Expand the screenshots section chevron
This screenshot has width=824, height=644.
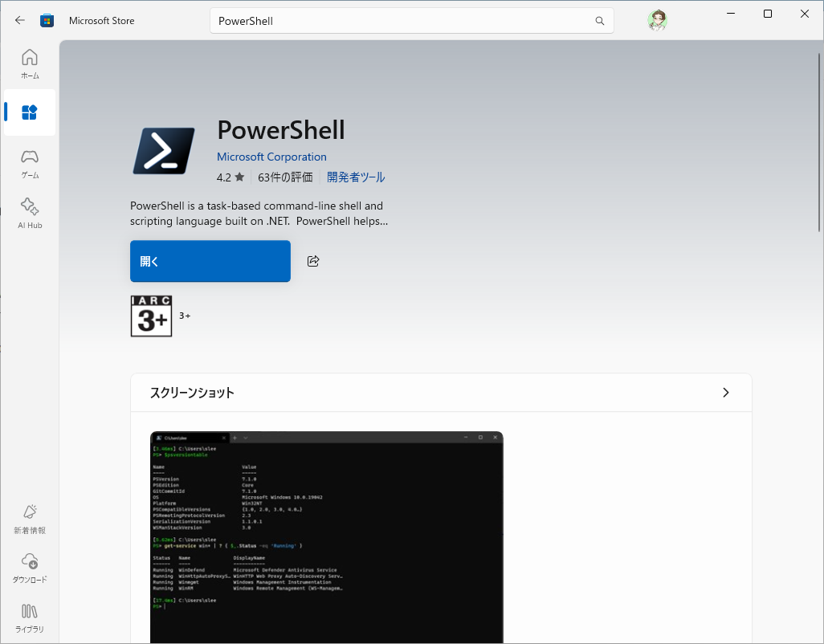(x=725, y=393)
